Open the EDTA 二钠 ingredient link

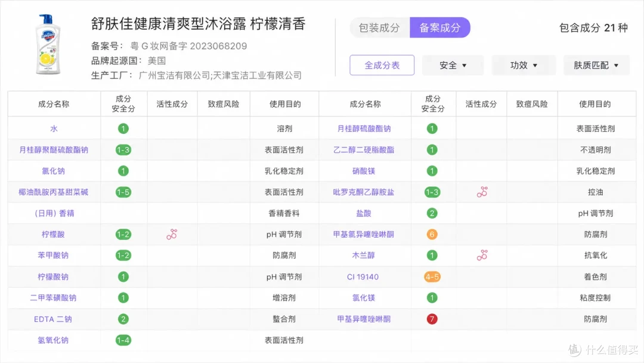click(53, 319)
